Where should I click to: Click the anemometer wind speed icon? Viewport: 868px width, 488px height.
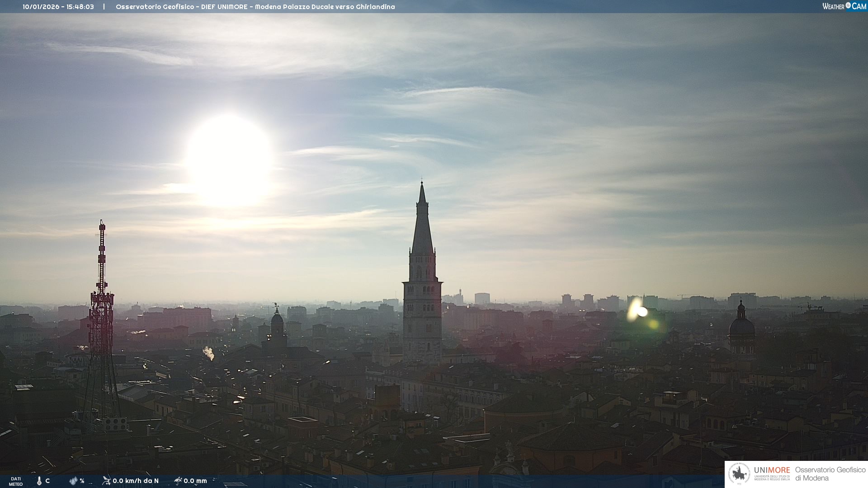[106, 480]
